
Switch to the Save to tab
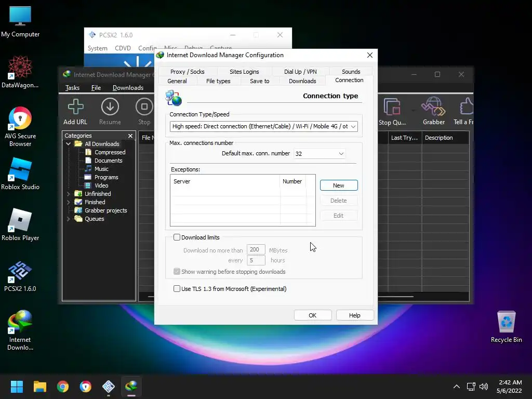pos(260,81)
